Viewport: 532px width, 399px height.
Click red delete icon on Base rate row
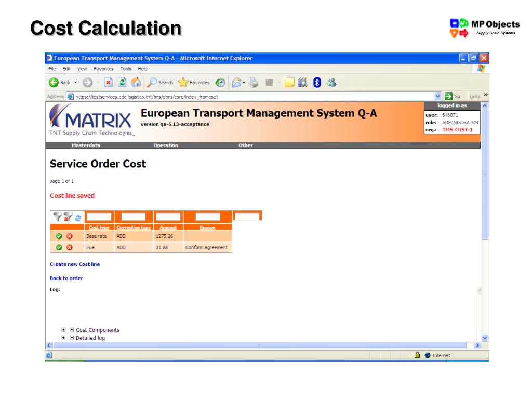(70, 236)
